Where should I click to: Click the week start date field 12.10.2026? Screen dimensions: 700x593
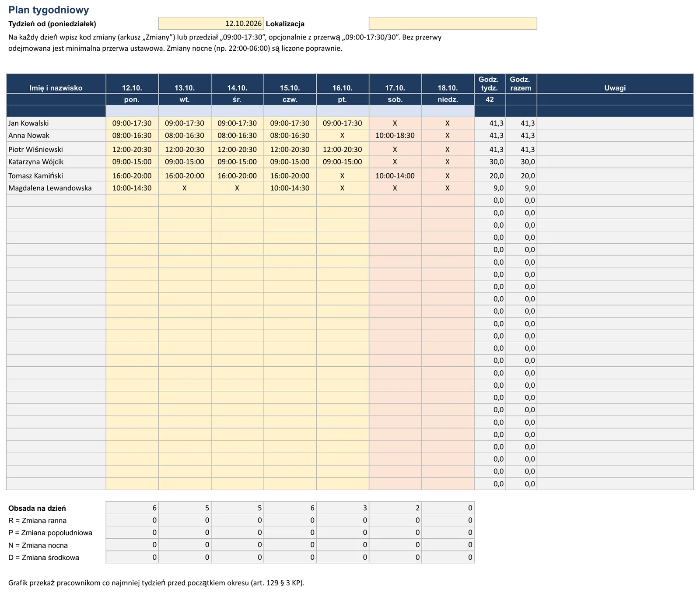(x=211, y=24)
